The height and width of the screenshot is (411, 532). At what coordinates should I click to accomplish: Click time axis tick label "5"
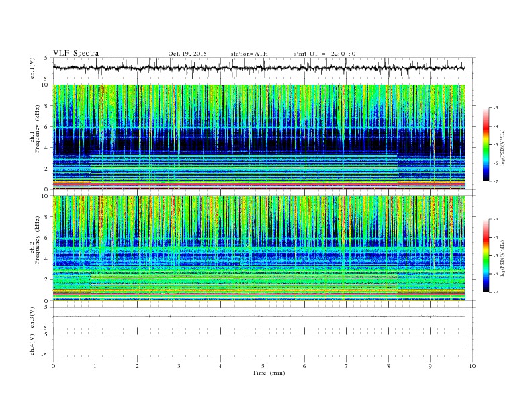click(263, 366)
